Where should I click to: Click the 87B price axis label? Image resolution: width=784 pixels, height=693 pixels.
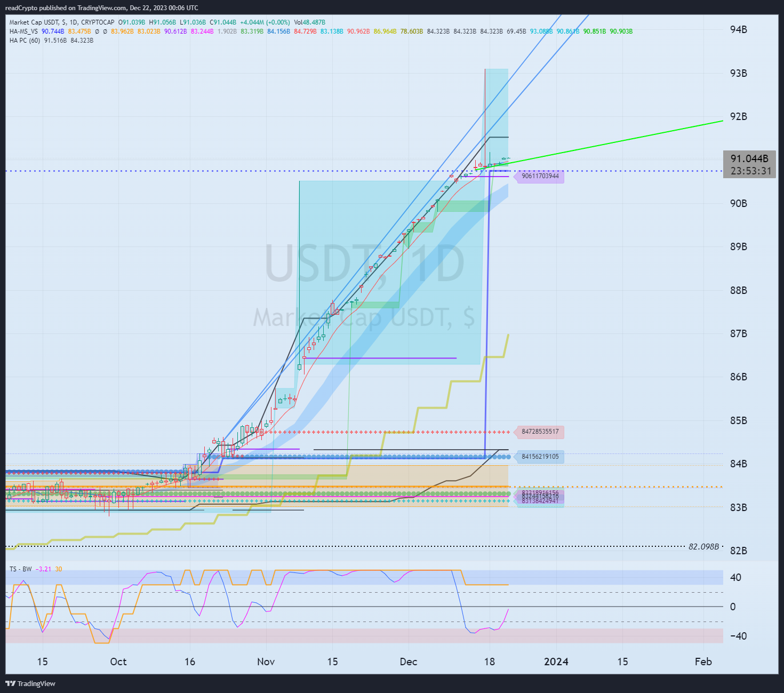coord(739,333)
